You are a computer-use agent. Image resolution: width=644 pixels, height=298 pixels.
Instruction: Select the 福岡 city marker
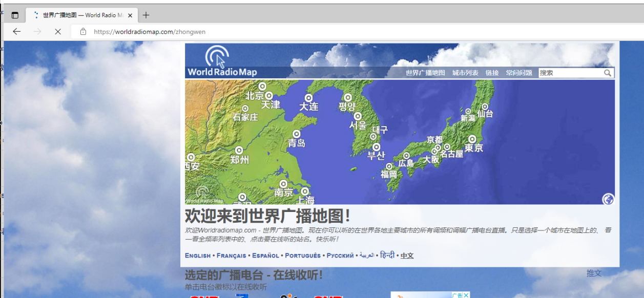[x=389, y=166]
